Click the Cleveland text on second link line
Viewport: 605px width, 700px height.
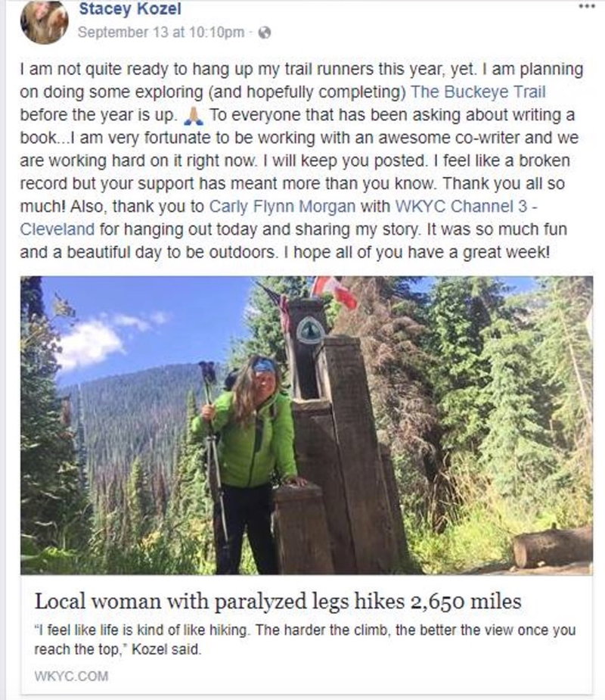(57, 229)
